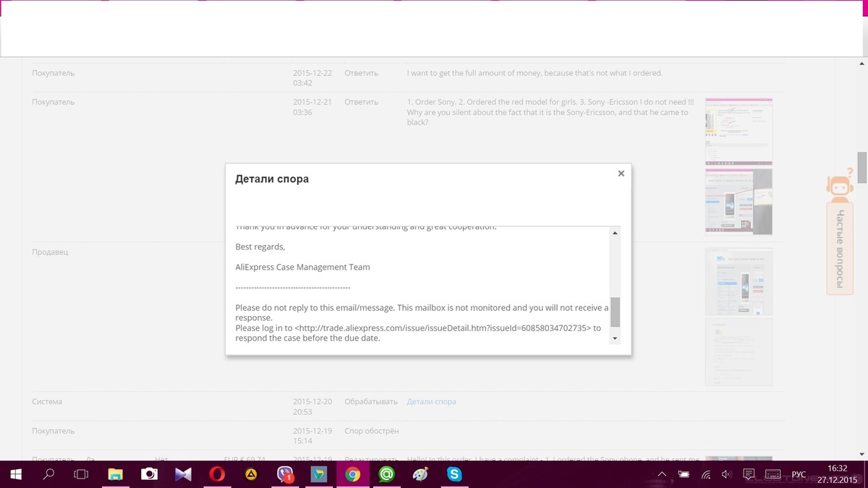Click the dialog scrollbar thumb
The width and height of the screenshot is (868, 488).
pyautogui.click(x=615, y=312)
